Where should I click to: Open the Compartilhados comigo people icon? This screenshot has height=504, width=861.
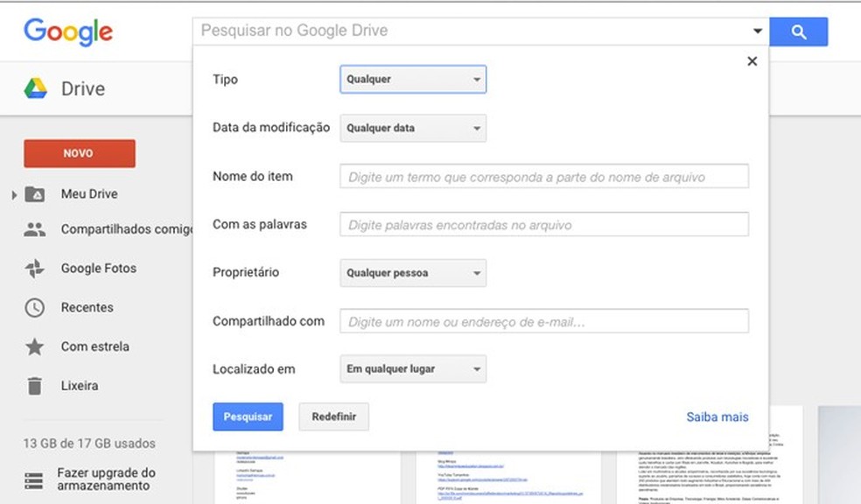[x=35, y=229]
